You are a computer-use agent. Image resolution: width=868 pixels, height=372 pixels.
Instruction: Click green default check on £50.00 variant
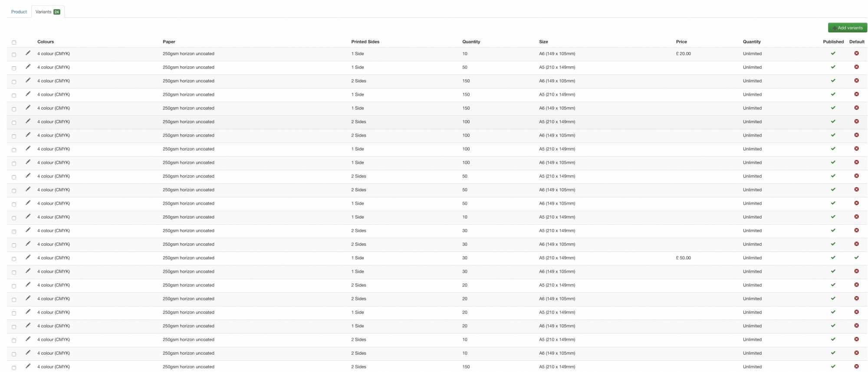(856, 258)
